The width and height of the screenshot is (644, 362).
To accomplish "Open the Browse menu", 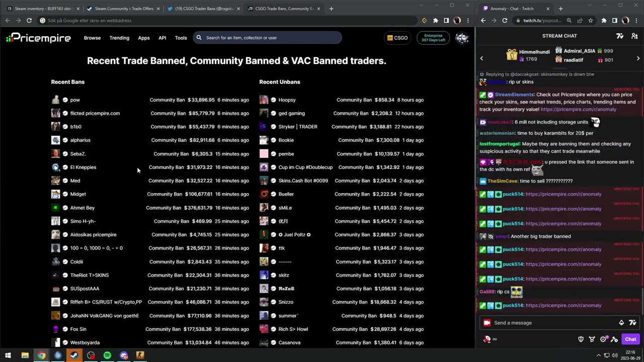I will 92,38.
